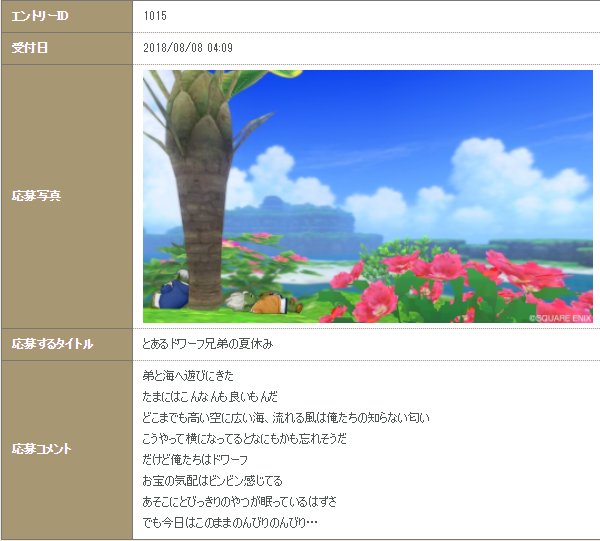Click comment line お宝の気配はビンビン感じてる
The image size is (600, 541).
coord(212,481)
